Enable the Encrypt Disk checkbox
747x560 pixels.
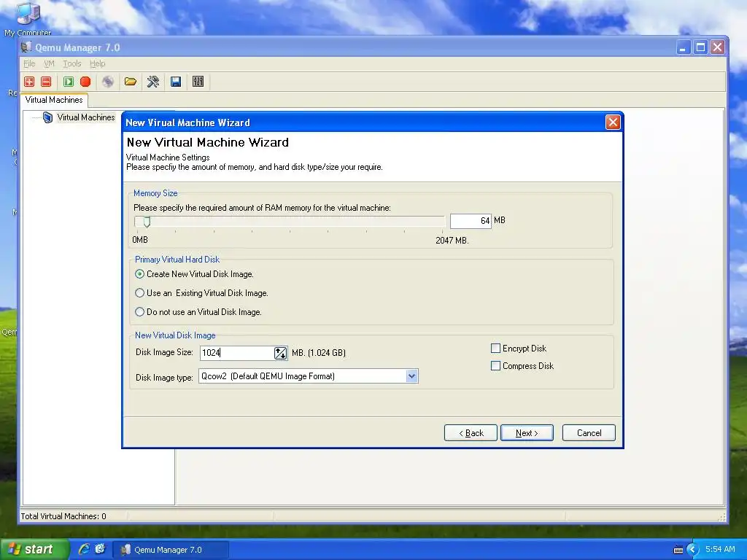[x=495, y=349]
